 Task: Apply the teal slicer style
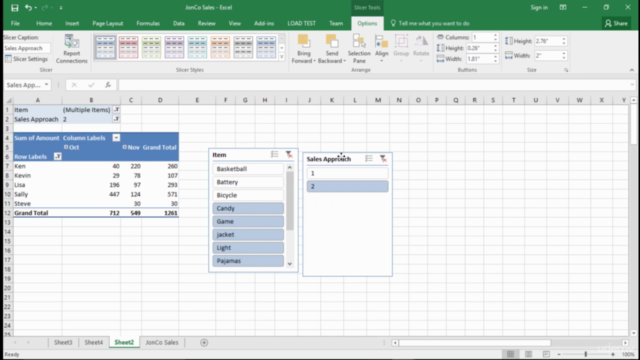pyautogui.click(x=197, y=47)
